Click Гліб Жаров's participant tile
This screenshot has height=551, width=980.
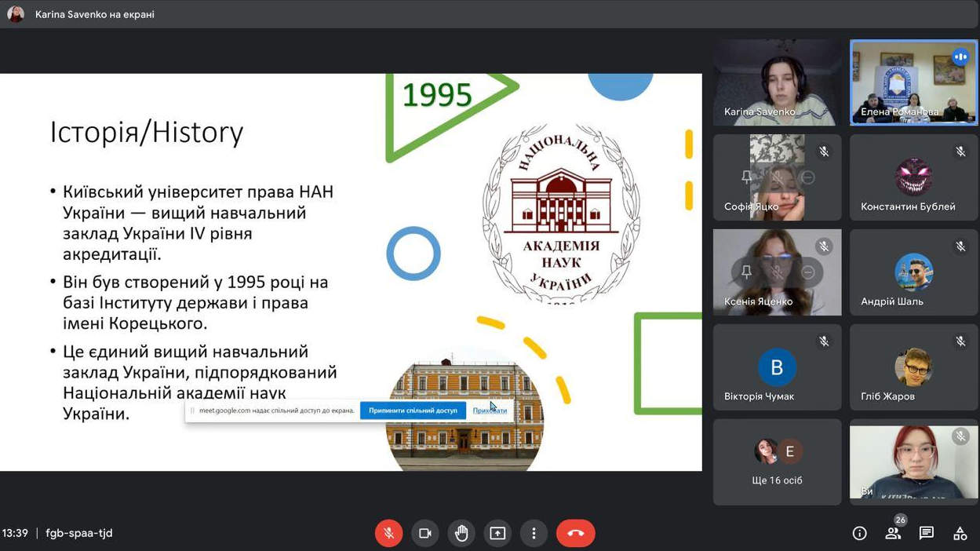[x=913, y=367]
